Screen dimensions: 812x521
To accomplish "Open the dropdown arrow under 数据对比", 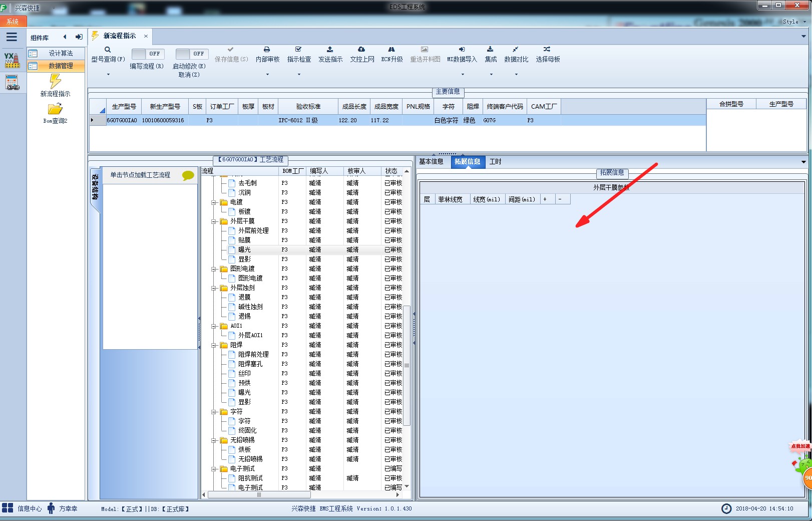I will point(516,74).
